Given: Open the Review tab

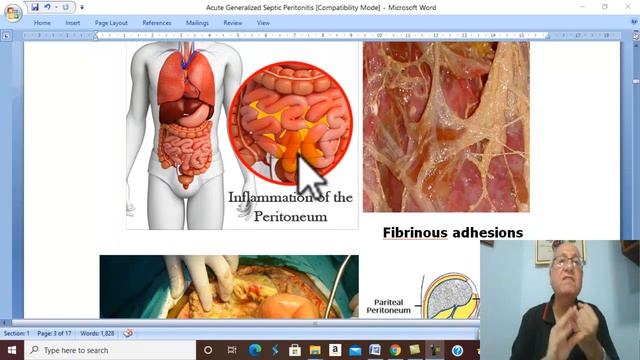Looking at the screenshot, I should pos(233,23).
